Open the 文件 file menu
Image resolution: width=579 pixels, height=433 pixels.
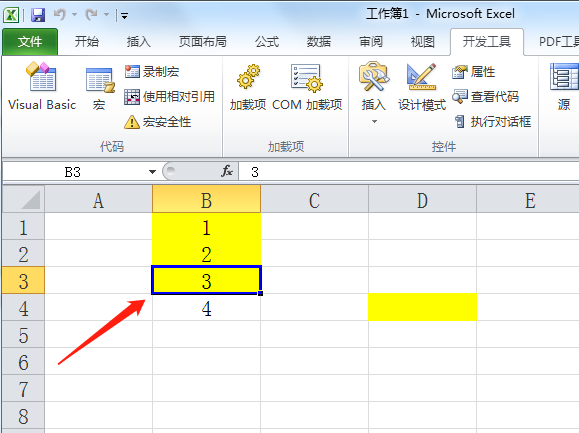pos(30,42)
